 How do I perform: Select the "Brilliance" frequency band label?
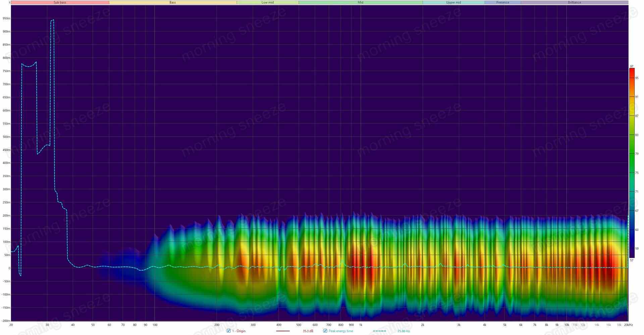(x=575, y=2)
